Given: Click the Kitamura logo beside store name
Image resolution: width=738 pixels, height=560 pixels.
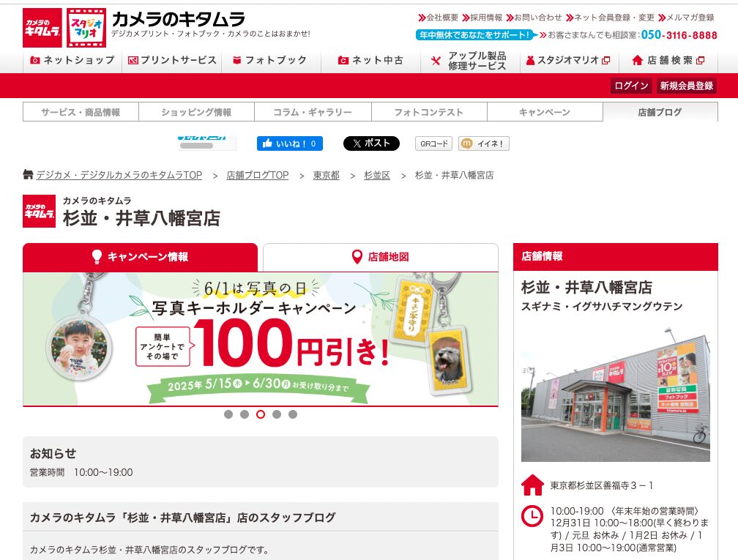Looking at the screenshot, I should click(39, 212).
